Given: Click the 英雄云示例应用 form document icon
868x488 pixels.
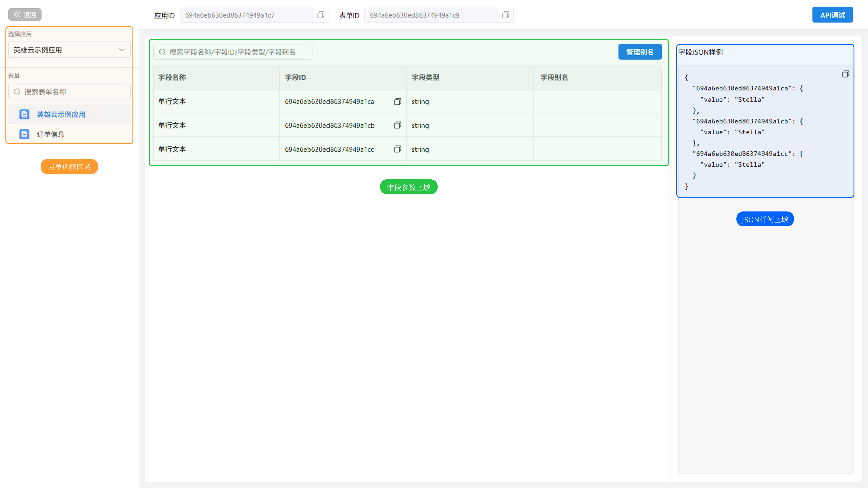Looking at the screenshot, I should [x=24, y=115].
